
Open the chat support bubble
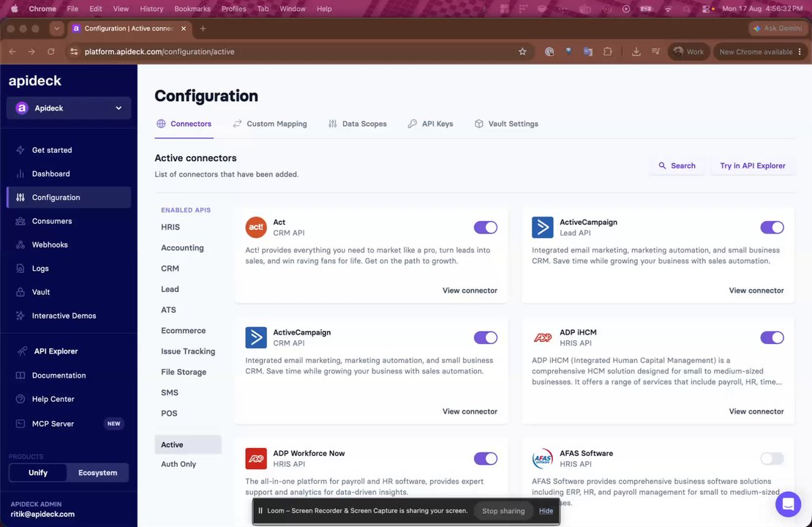[x=788, y=504]
